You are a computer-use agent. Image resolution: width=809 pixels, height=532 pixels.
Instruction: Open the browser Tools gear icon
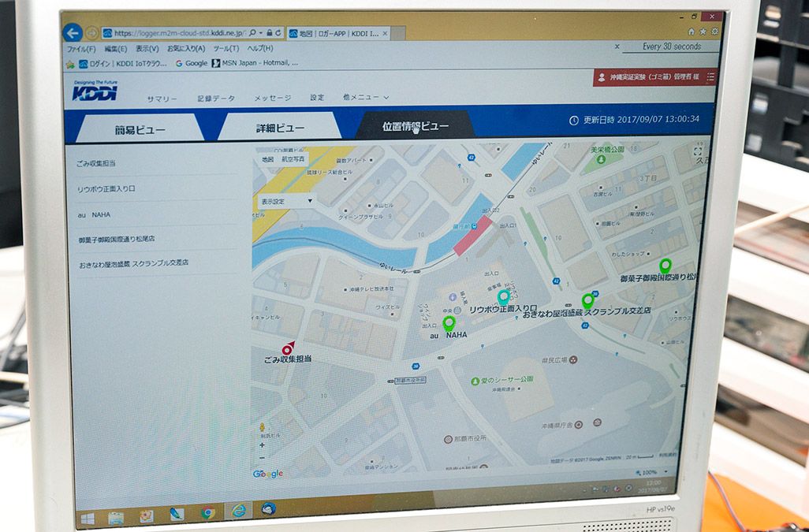[x=714, y=31]
